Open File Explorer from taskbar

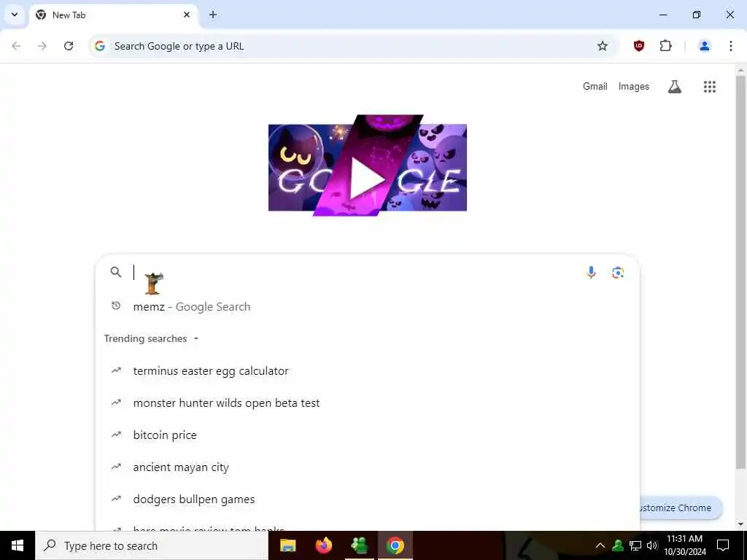287,545
